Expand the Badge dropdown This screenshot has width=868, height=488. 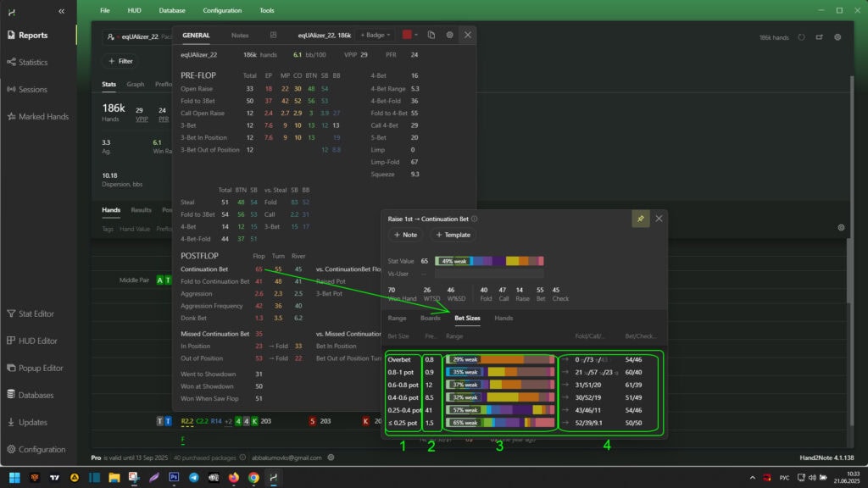pos(376,35)
